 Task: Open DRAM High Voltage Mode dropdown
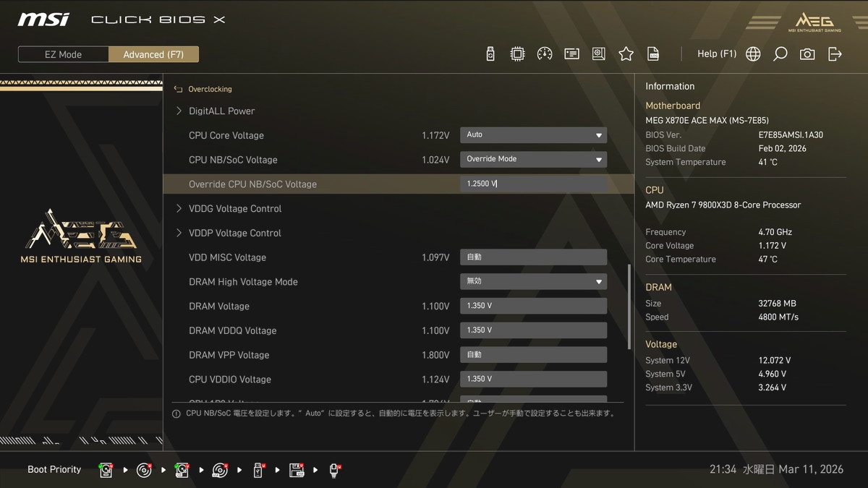point(533,281)
